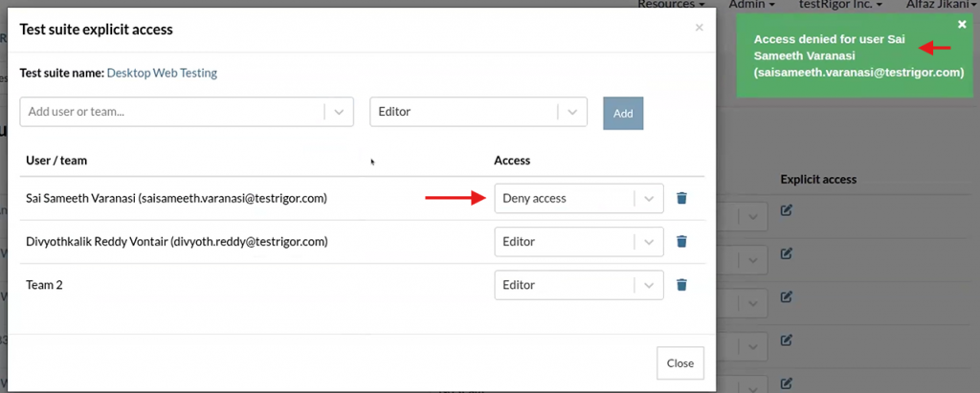The height and width of the screenshot is (393, 980).
Task: Click trash icon for Divyothkalik Reddy Vontair
Action: click(681, 242)
